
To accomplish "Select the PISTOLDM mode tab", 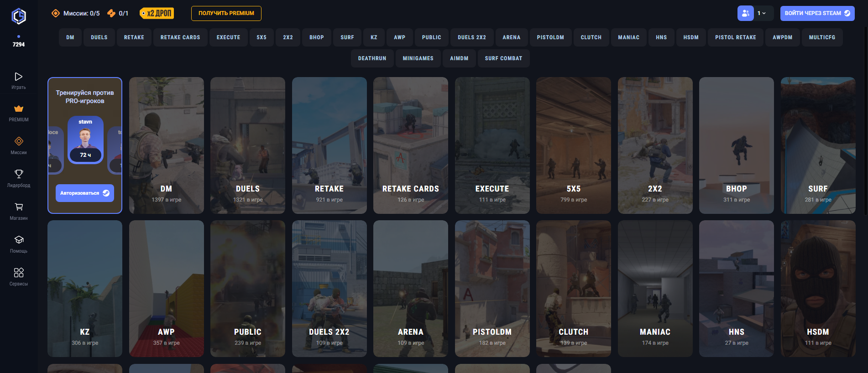I will tap(550, 37).
